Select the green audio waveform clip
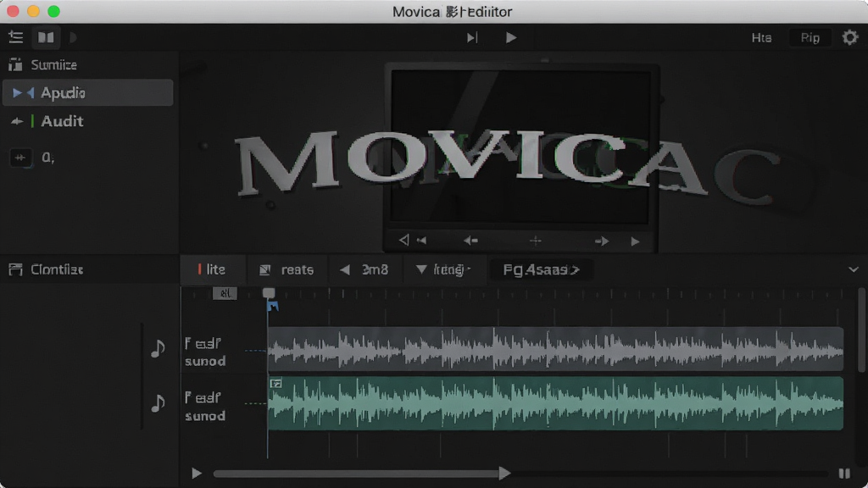The height and width of the screenshot is (488, 868). (555, 403)
